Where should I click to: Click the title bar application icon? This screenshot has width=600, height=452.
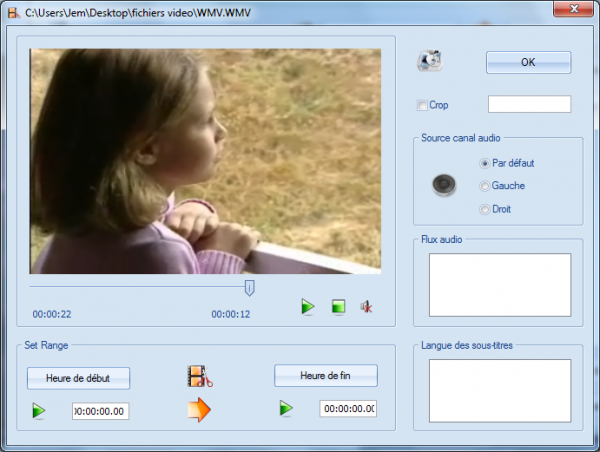pyautogui.click(x=14, y=13)
